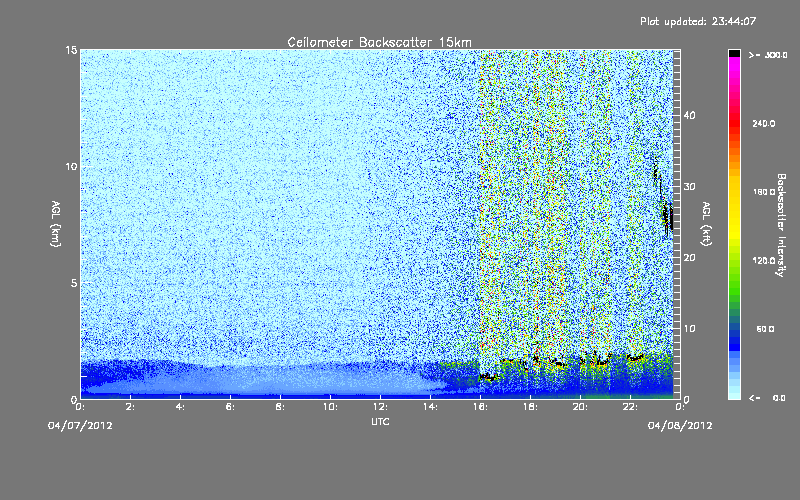Image resolution: width=800 pixels, height=500 pixels.
Task: Click the x-axis tick label 2:
Action: point(130,407)
